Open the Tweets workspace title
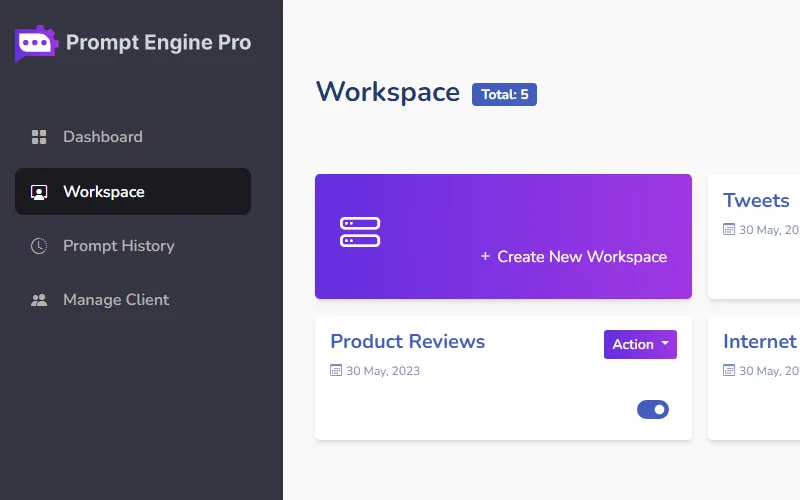800x500 pixels. pyautogui.click(x=756, y=200)
